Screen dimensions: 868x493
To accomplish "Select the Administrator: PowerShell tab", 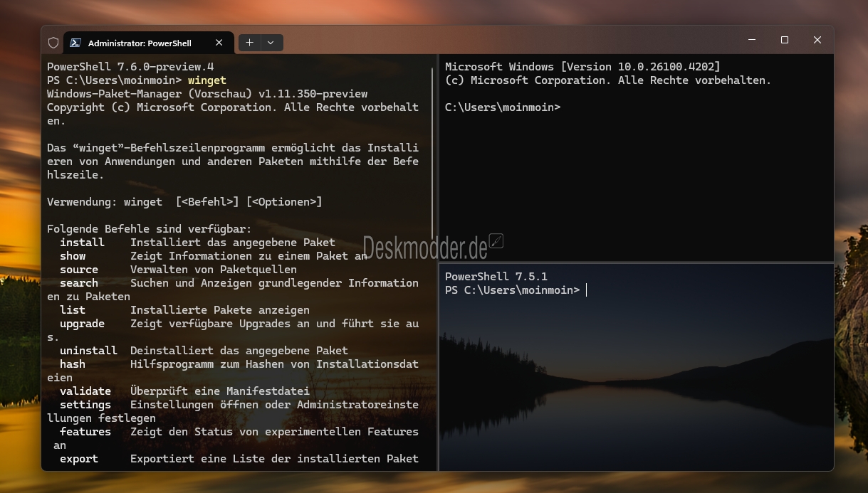I will point(147,43).
